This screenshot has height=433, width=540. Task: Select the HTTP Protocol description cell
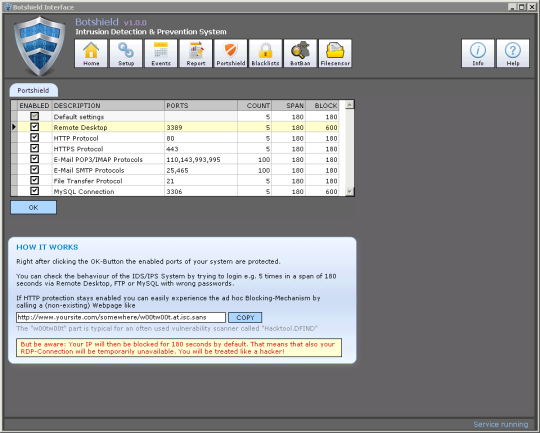(x=108, y=138)
